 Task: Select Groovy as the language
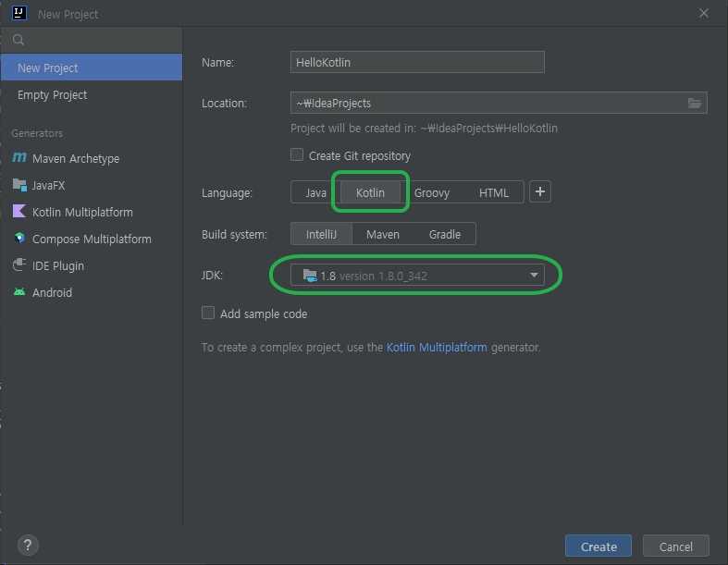pos(432,192)
